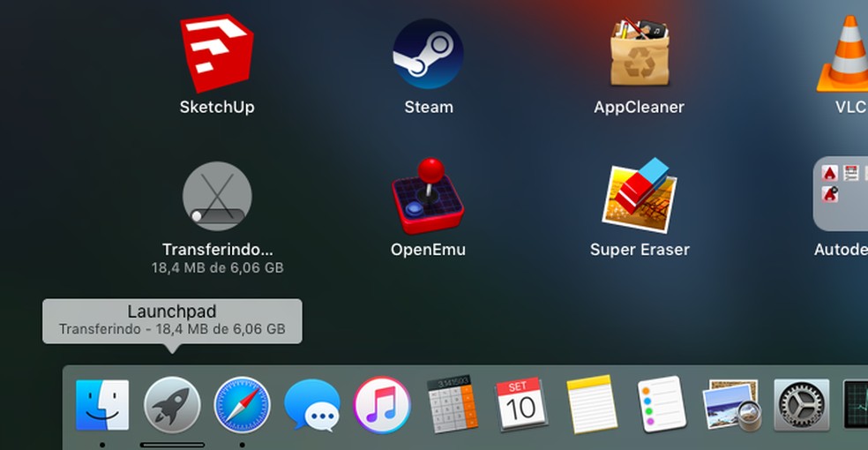The height and width of the screenshot is (450, 868).
Task: Click the downloading macOS installer icon
Action: click(217, 196)
